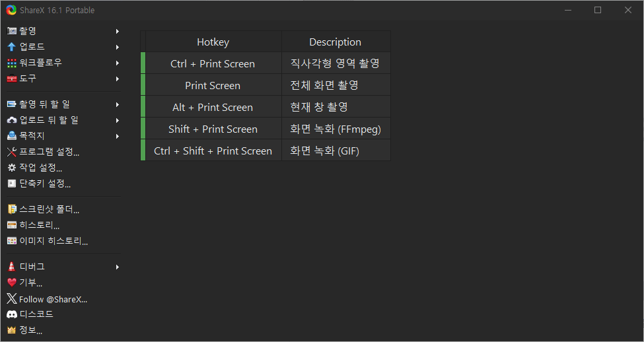Click the 도구 red toolbox icon
The height and width of the screenshot is (342, 644).
12,79
